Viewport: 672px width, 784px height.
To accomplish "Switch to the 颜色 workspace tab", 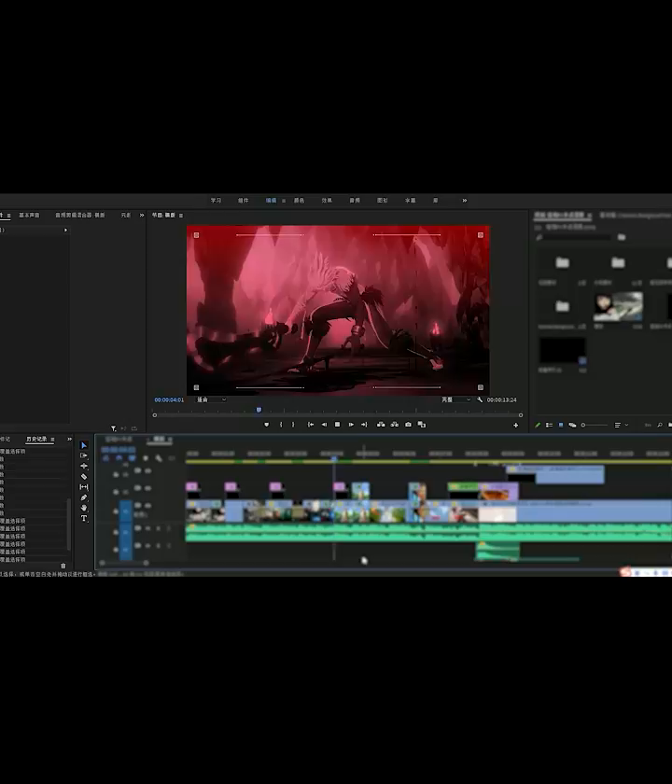I will coord(299,201).
